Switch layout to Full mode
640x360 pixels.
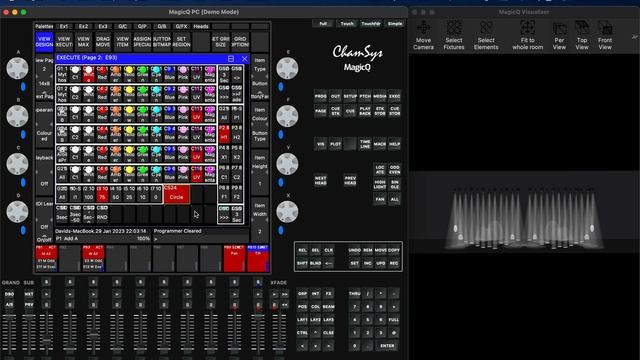(323, 24)
